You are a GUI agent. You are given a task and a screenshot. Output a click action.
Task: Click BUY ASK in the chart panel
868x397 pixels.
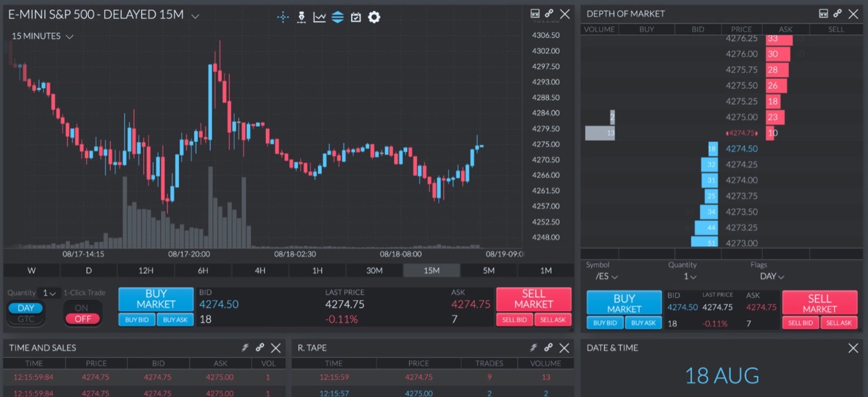tap(175, 319)
